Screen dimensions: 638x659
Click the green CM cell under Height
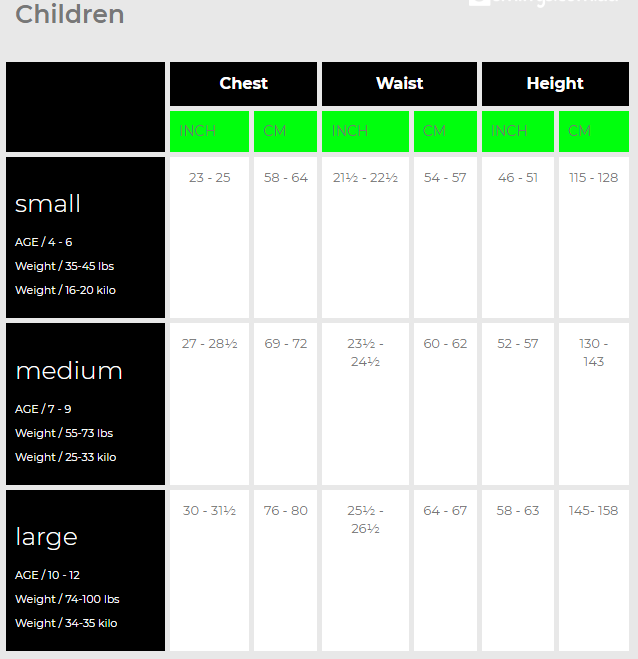coord(593,131)
